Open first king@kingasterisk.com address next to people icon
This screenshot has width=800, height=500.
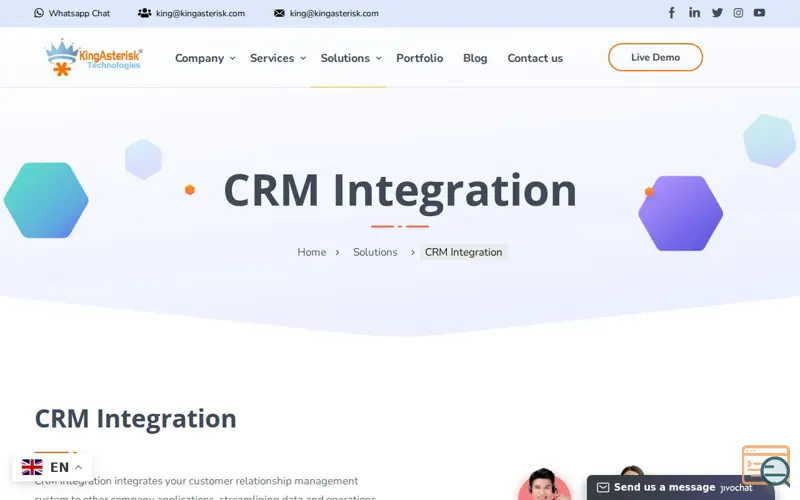(x=201, y=13)
